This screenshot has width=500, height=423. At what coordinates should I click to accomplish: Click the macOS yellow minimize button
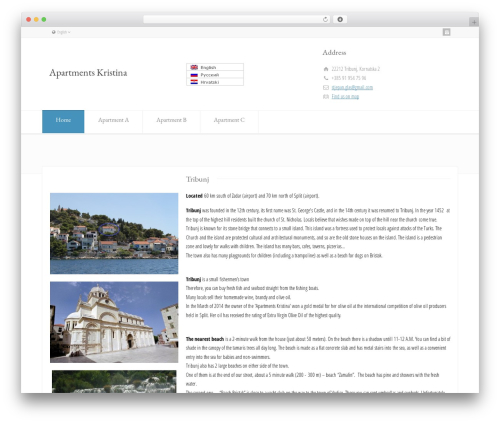[36, 19]
